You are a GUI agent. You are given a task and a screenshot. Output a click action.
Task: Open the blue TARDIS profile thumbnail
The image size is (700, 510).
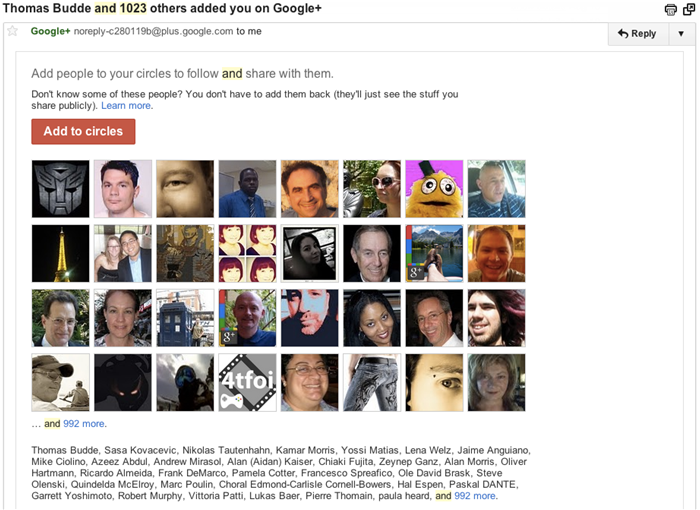(185, 318)
